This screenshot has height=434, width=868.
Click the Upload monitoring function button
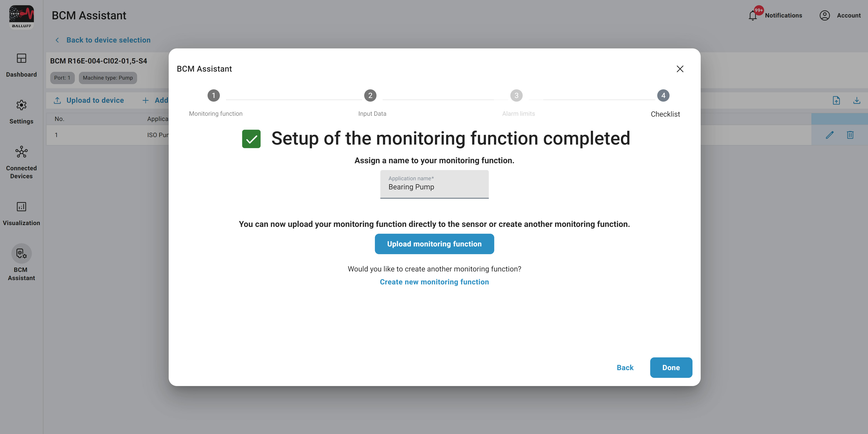pos(434,244)
